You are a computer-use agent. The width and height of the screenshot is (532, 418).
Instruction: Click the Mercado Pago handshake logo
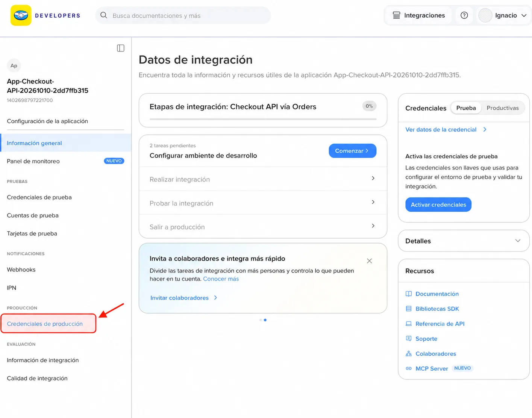21,15
